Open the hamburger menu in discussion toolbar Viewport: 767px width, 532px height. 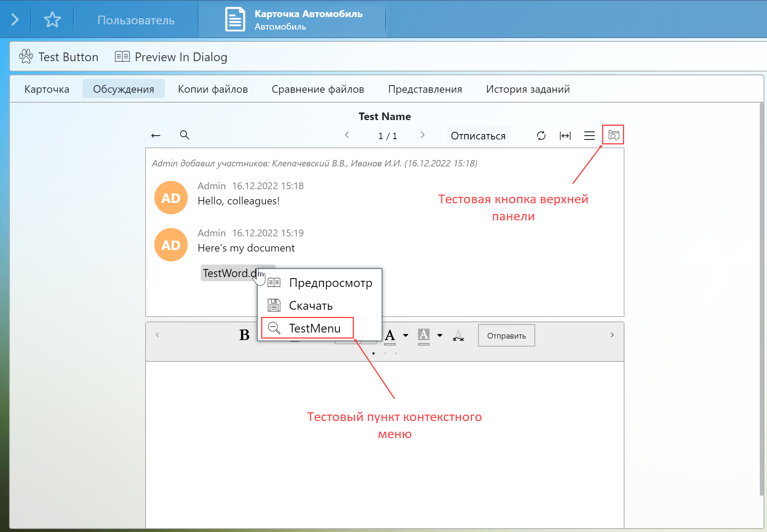click(589, 136)
